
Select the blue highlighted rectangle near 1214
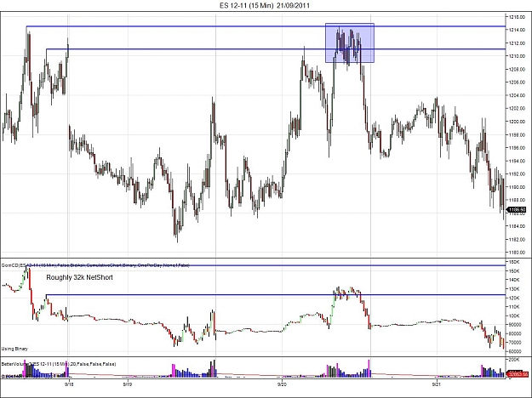pyautogui.click(x=350, y=43)
